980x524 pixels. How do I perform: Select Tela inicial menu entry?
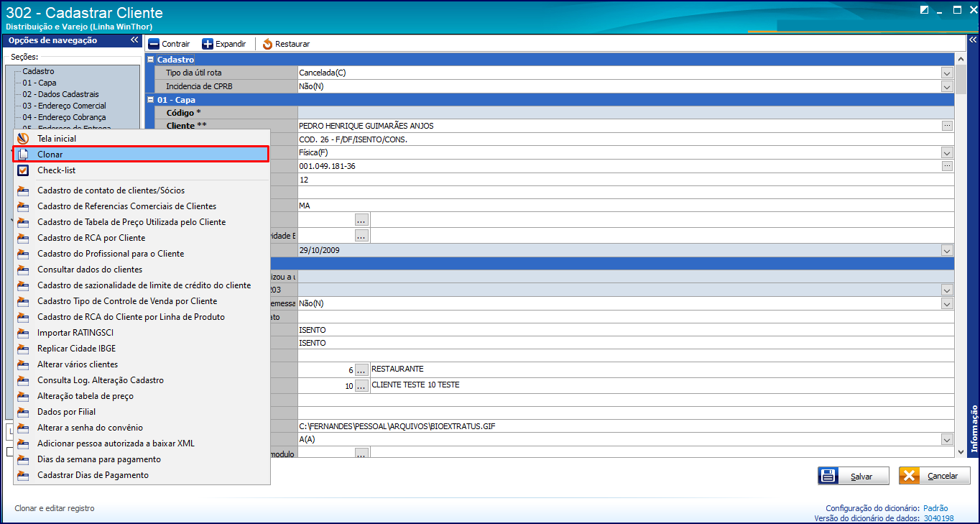tap(141, 139)
